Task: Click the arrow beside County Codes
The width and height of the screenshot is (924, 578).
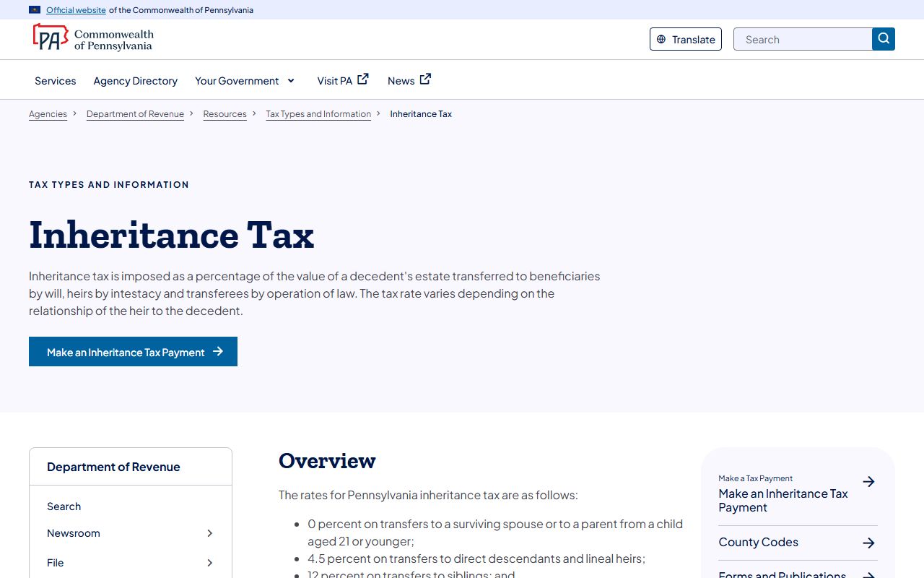Action: (869, 543)
